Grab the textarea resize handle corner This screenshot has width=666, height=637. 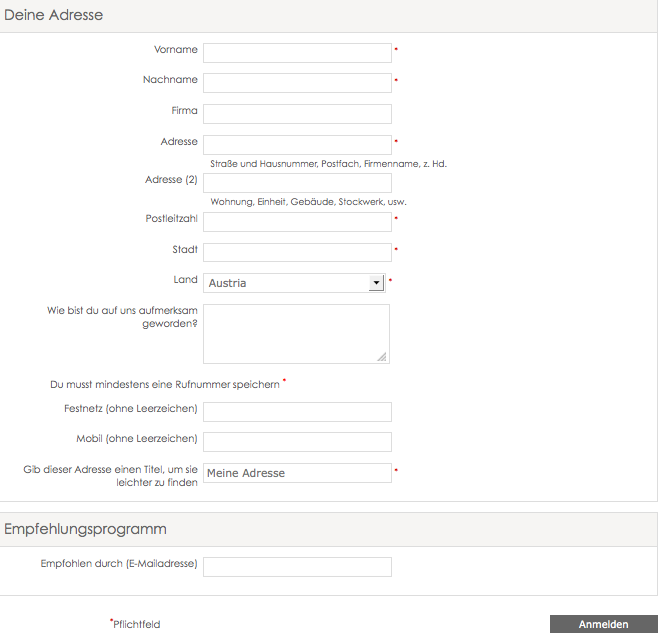[382, 357]
